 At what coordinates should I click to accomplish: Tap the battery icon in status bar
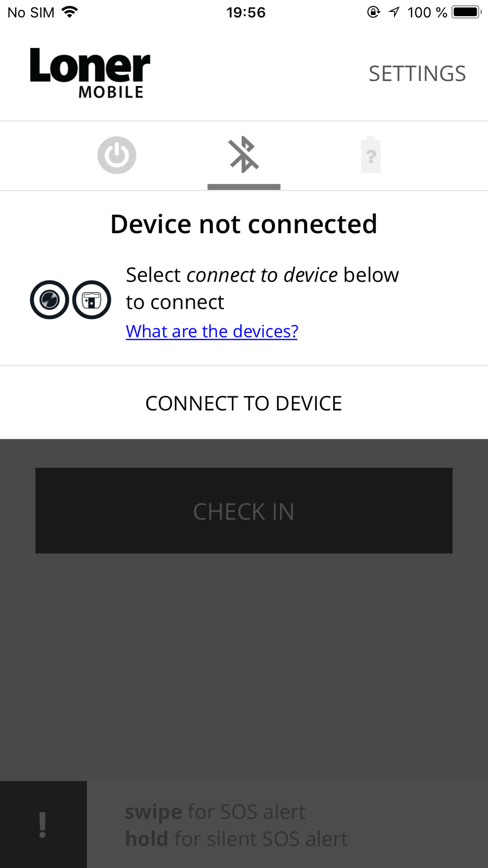click(467, 12)
